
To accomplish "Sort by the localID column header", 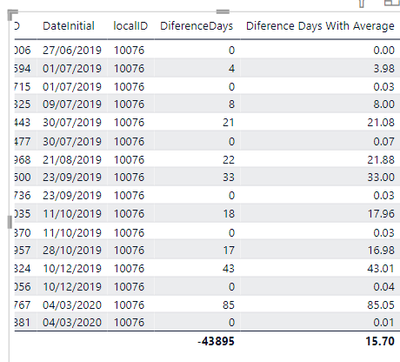I will pyautogui.click(x=130, y=26).
